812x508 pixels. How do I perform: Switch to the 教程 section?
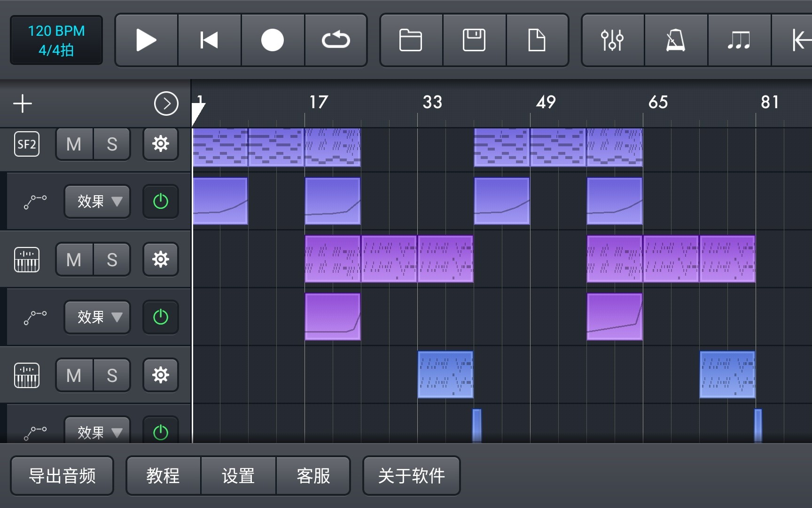[163, 476]
